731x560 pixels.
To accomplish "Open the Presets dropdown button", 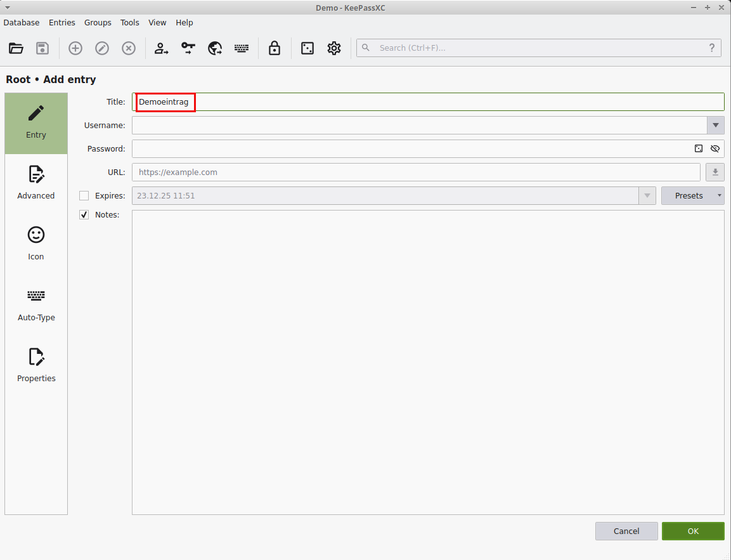I will (692, 195).
